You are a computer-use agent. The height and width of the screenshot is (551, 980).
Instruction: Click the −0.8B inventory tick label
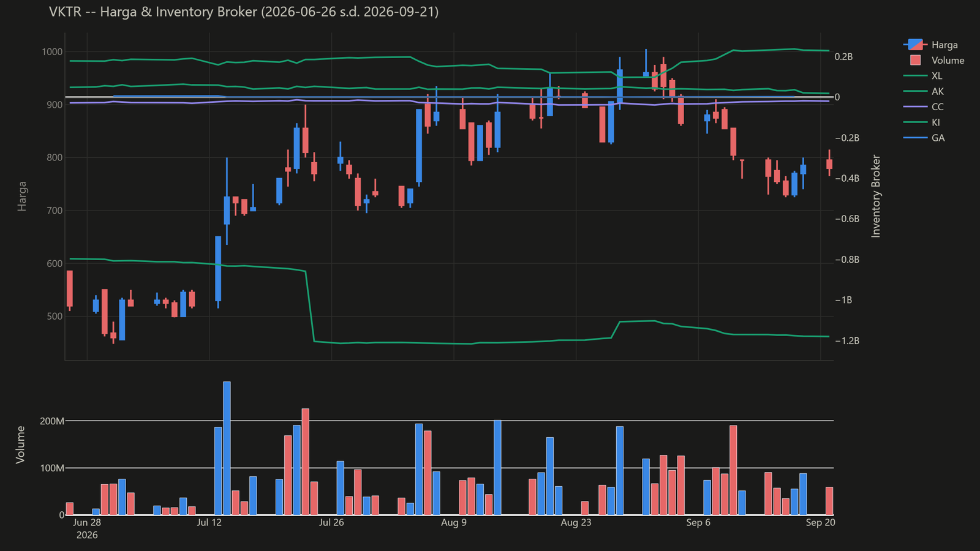click(x=847, y=260)
